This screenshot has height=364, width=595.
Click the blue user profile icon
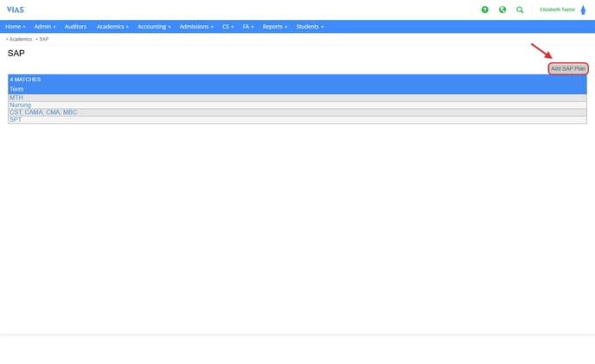click(583, 10)
